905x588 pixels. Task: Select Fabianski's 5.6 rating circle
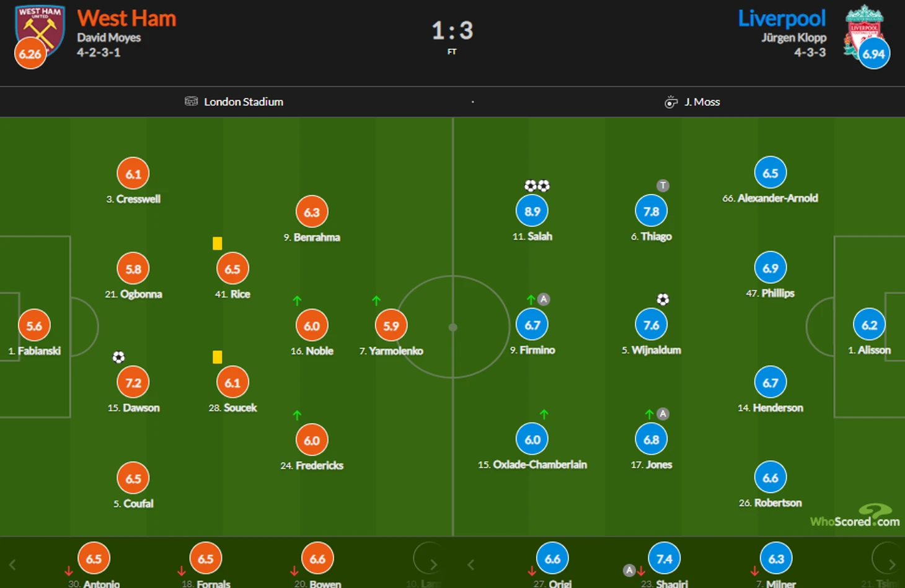[34, 326]
